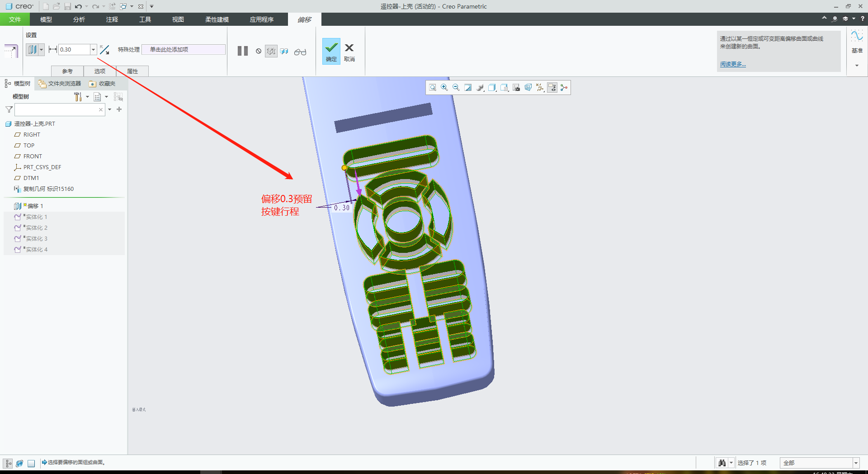This screenshot has height=474, width=868.
Task: Toggle verify mode glasses icon
Action: tap(300, 52)
